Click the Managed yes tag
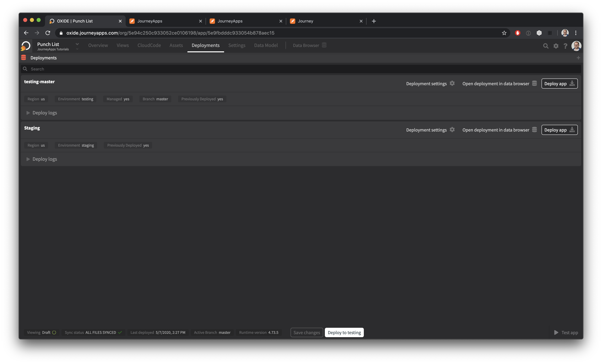602x364 pixels. pyautogui.click(x=118, y=99)
